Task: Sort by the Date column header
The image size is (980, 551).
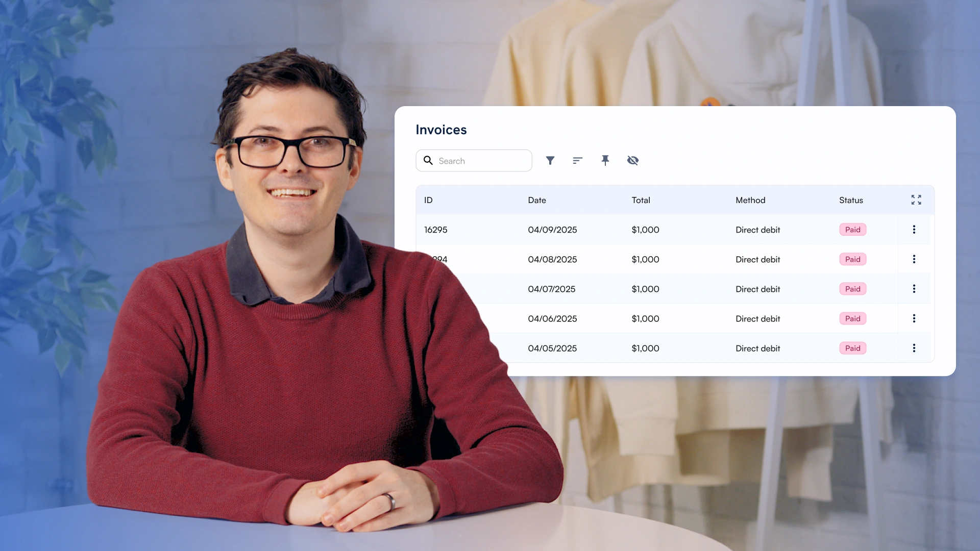Action: pyautogui.click(x=537, y=200)
